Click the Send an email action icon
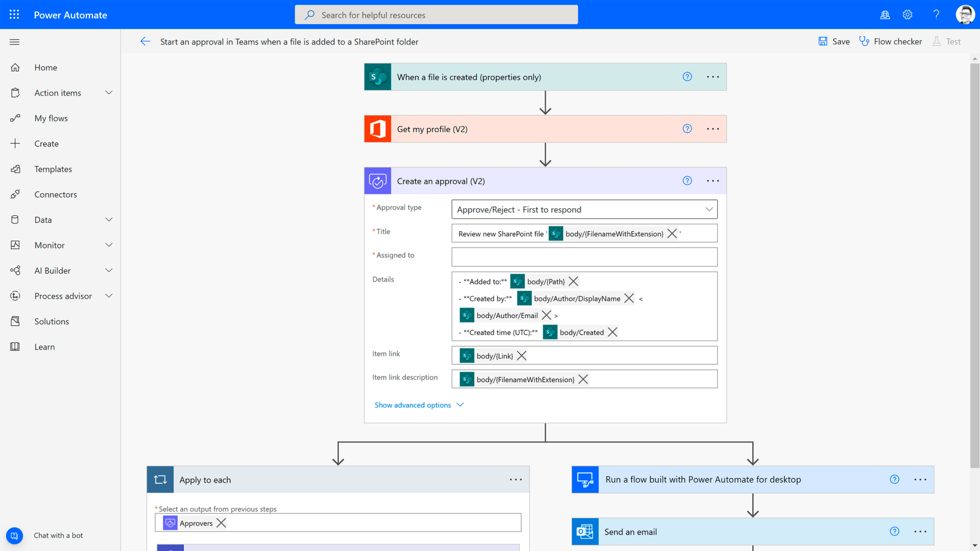 pos(585,531)
